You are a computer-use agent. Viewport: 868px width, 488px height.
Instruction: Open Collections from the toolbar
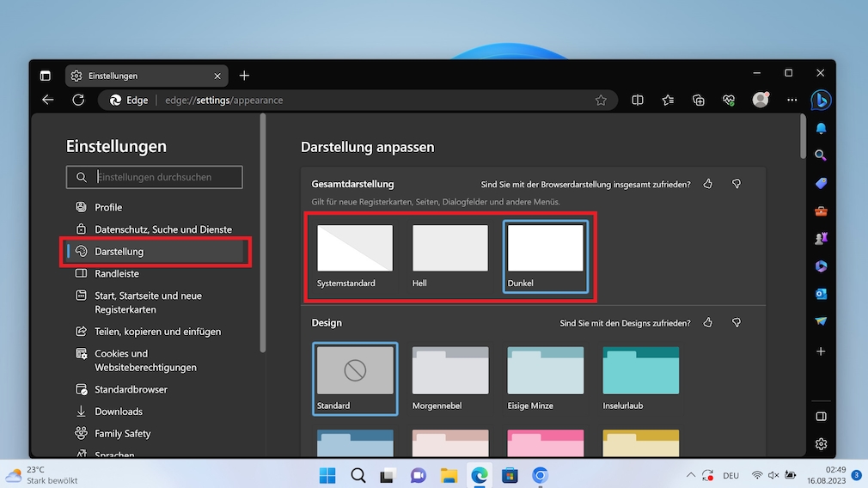[x=699, y=101]
